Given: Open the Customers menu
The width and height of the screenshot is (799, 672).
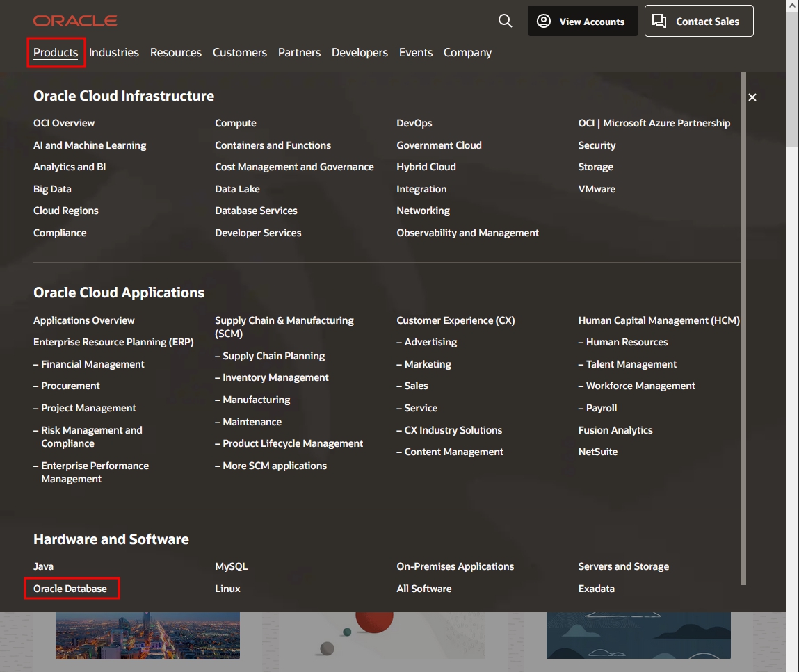Looking at the screenshot, I should tap(239, 52).
